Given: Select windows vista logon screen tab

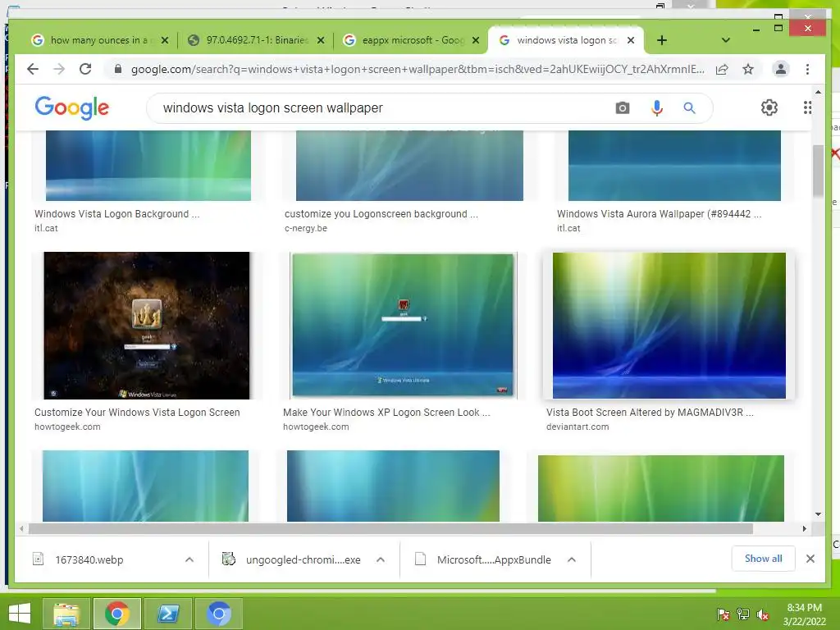Looking at the screenshot, I should [x=565, y=40].
